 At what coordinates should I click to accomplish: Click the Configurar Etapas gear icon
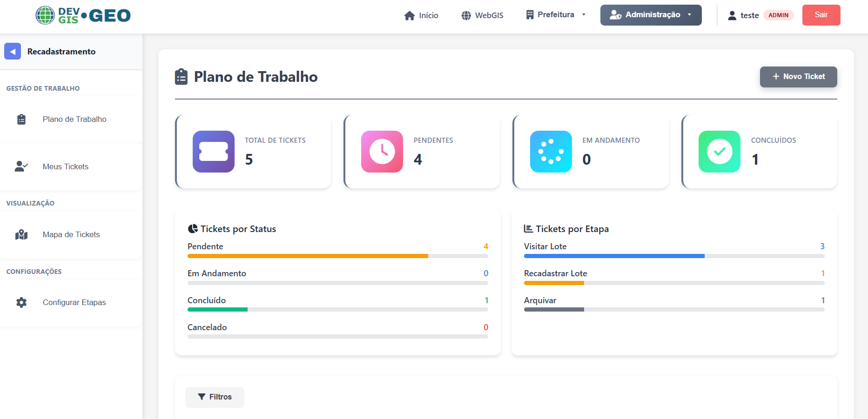point(21,302)
